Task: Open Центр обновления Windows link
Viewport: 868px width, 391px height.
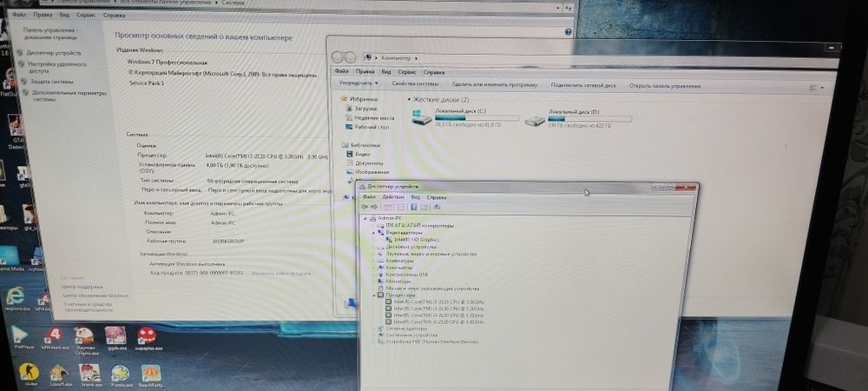Action: 95,295
